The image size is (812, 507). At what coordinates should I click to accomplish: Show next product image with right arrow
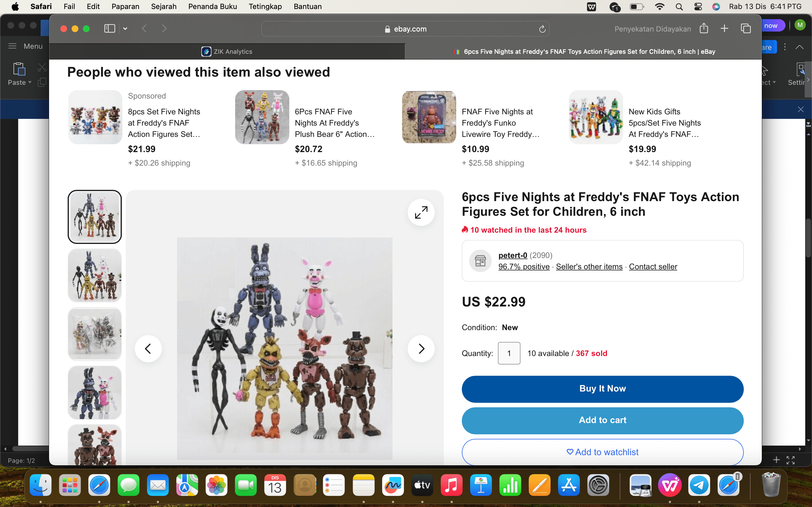coord(421,349)
